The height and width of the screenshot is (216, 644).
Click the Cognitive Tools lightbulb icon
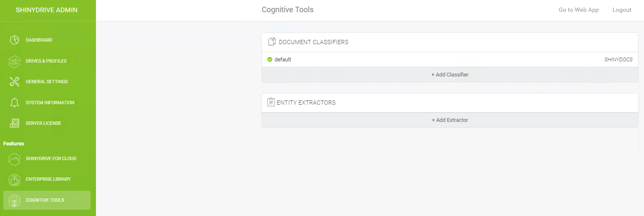(15, 200)
